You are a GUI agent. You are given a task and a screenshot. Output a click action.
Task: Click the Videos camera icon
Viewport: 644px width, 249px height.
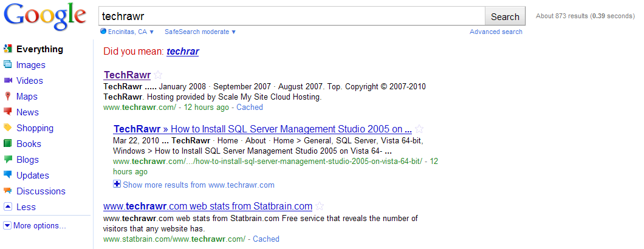[7, 81]
